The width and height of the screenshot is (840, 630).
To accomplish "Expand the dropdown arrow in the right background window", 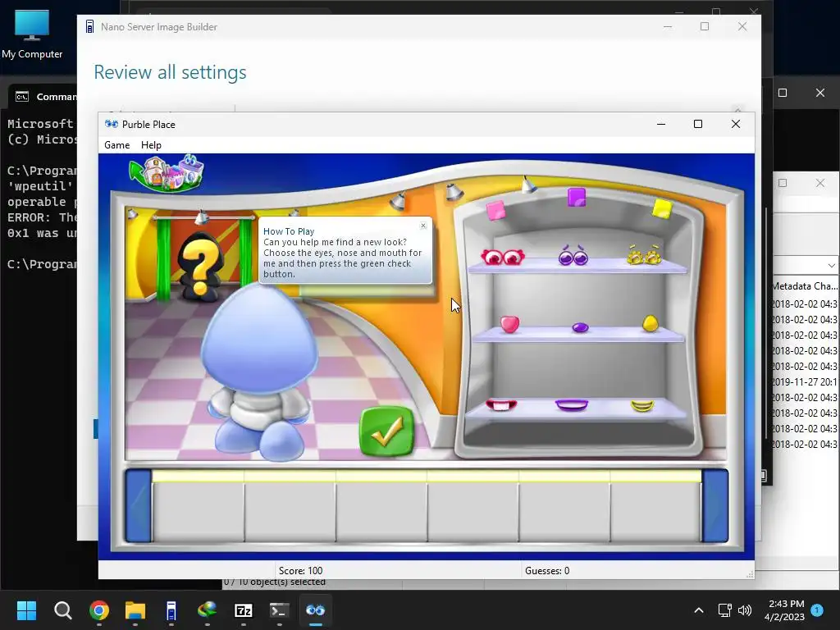I will (831, 265).
